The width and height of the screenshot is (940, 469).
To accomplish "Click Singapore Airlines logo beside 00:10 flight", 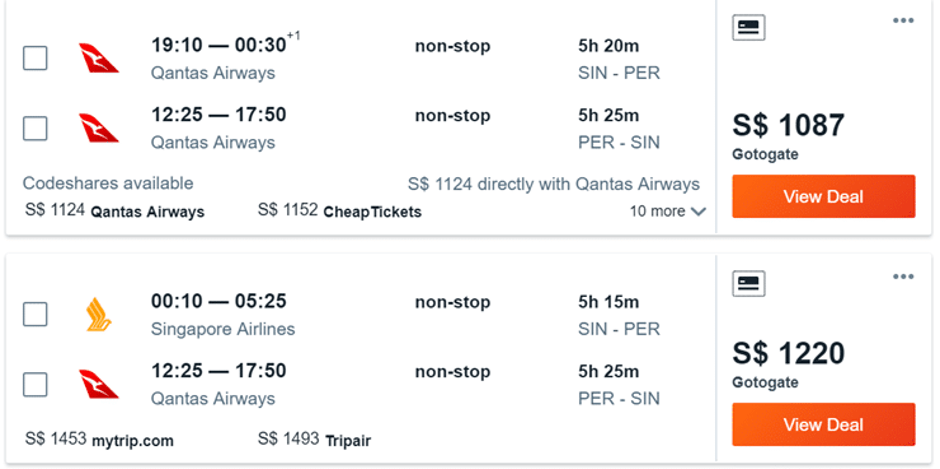I will [99, 314].
